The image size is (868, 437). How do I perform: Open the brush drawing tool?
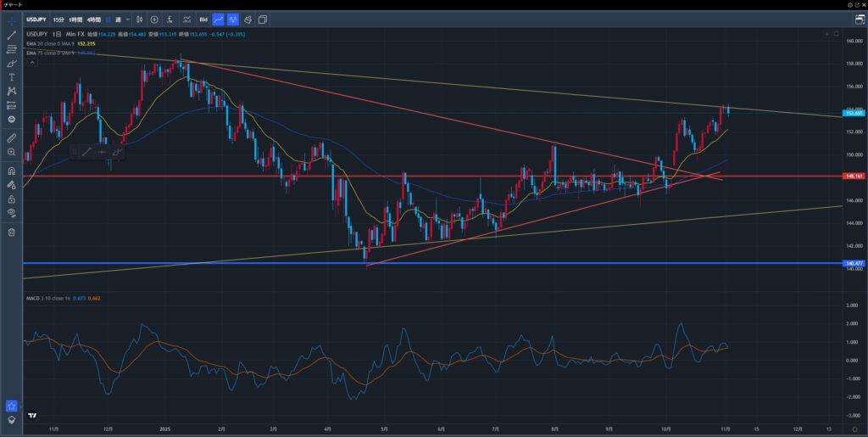click(12, 63)
